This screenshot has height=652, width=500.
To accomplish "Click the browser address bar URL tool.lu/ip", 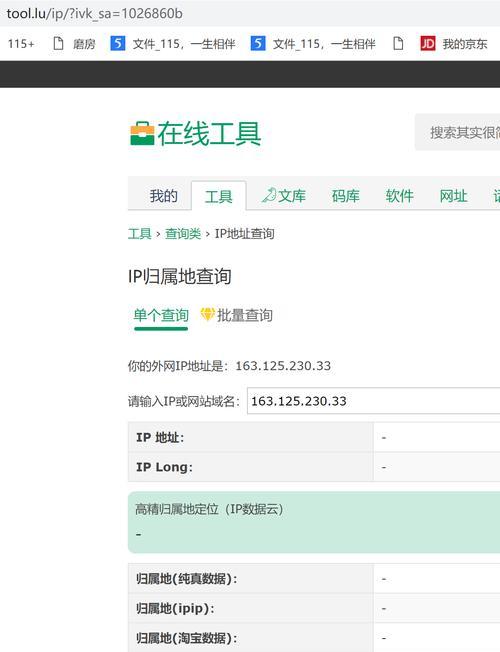I will pos(94,13).
